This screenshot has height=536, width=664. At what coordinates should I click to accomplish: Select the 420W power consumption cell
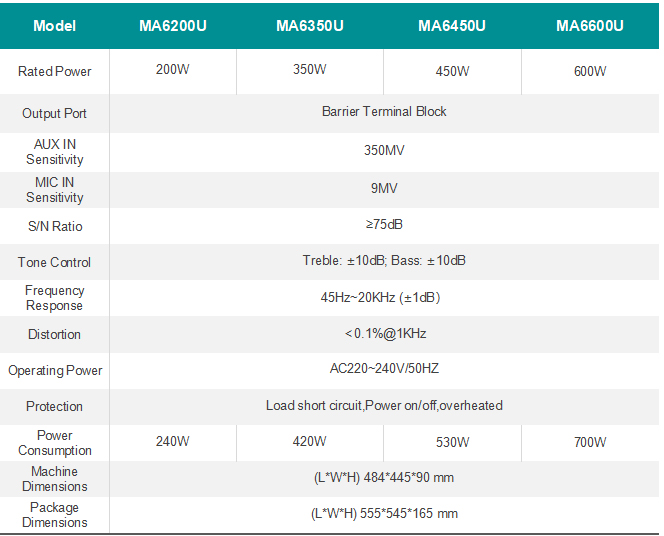[x=309, y=442]
